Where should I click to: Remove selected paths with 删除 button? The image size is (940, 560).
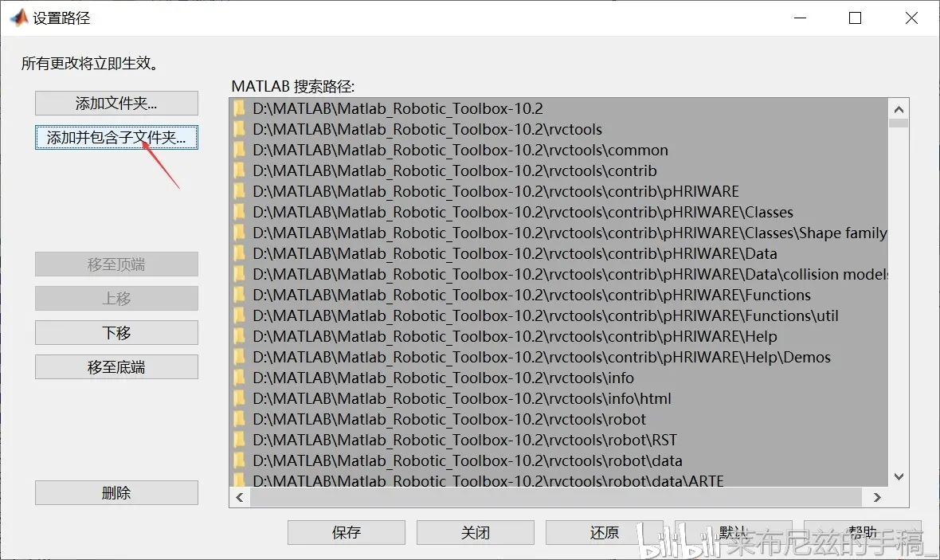pyautogui.click(x=116, y=493)
